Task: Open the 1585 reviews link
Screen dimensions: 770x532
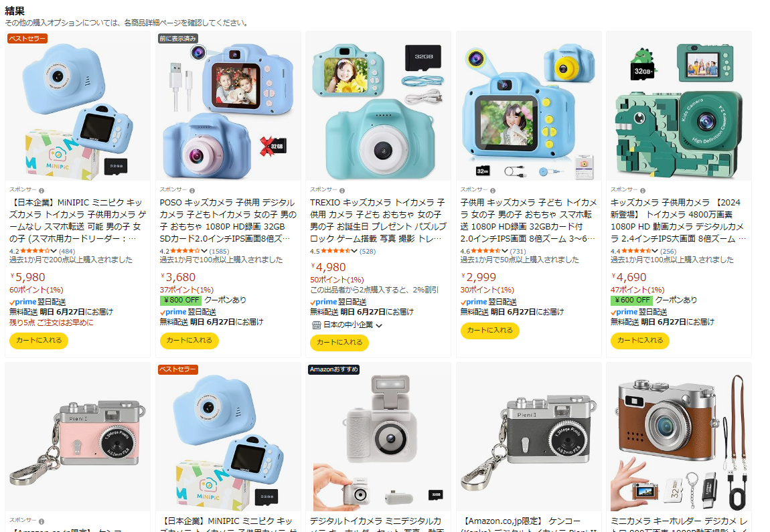Action: [x=219, y=251]
